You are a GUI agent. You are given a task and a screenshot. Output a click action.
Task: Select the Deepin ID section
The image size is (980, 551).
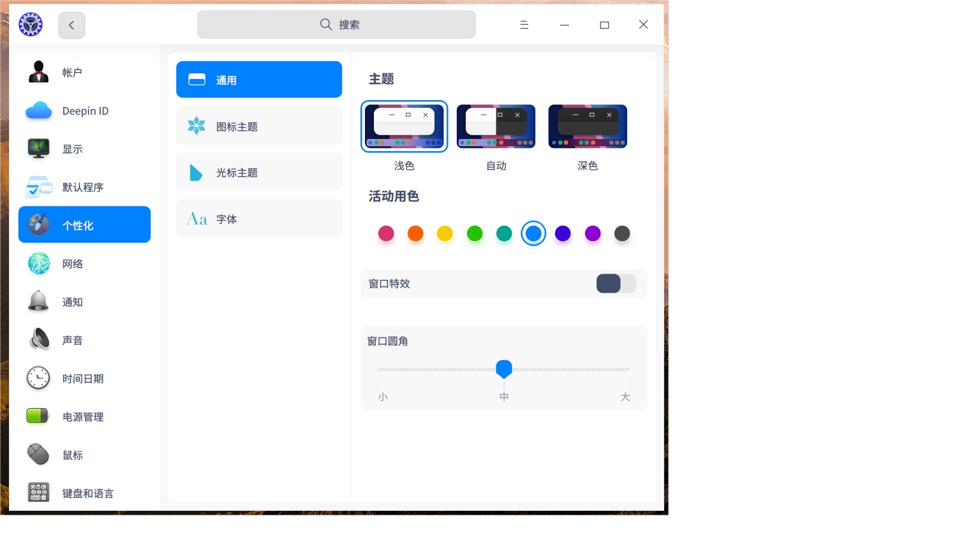[x=85, y=110]
